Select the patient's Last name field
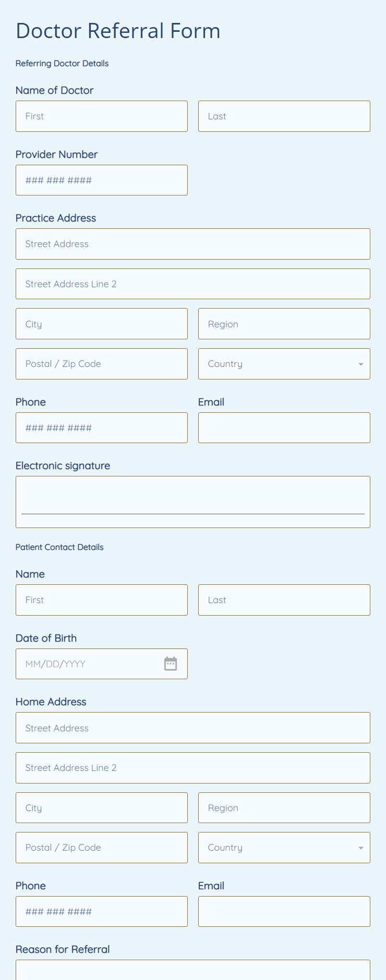This screenshot has width=386, height=980. [284, 600]
